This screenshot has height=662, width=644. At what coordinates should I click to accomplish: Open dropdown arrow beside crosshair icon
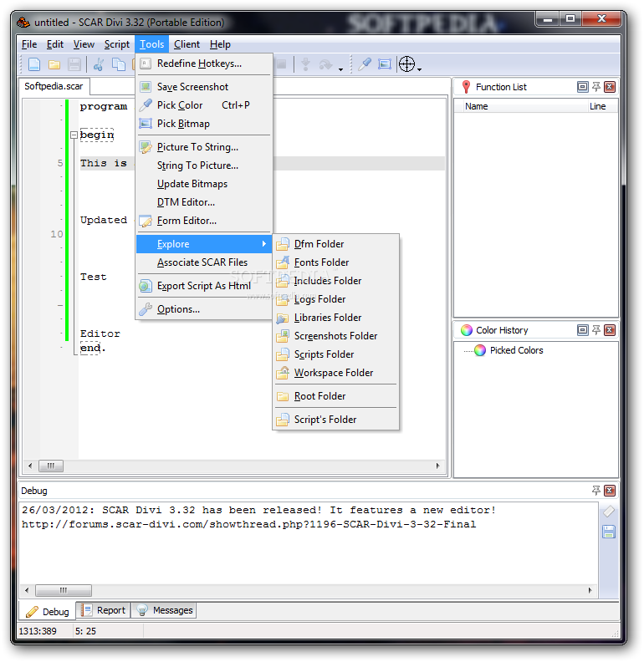coord(419,69)
